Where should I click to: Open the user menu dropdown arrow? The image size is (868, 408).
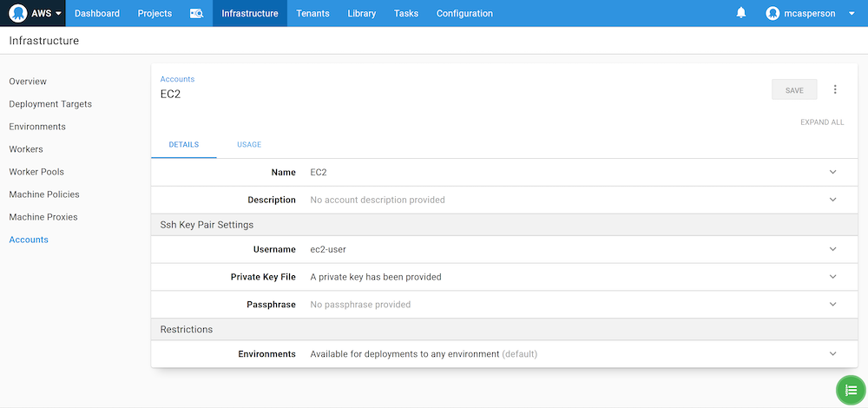coord(852,14)
